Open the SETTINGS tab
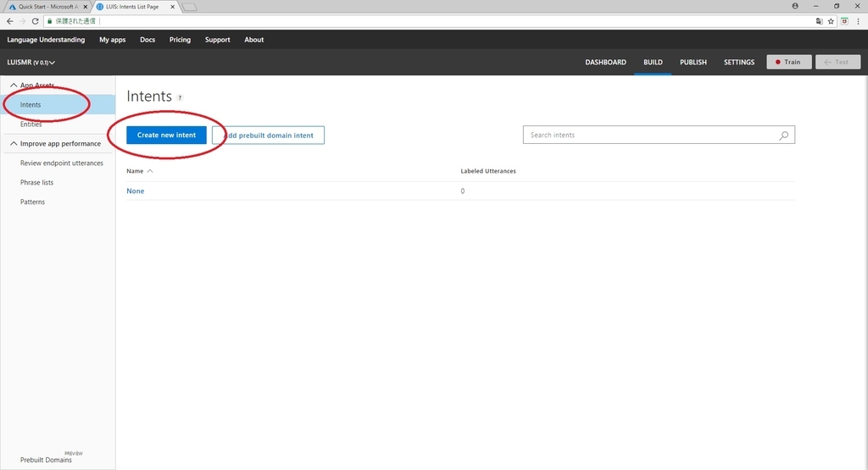The image size is (868, 470). click(x=739, y=63)
